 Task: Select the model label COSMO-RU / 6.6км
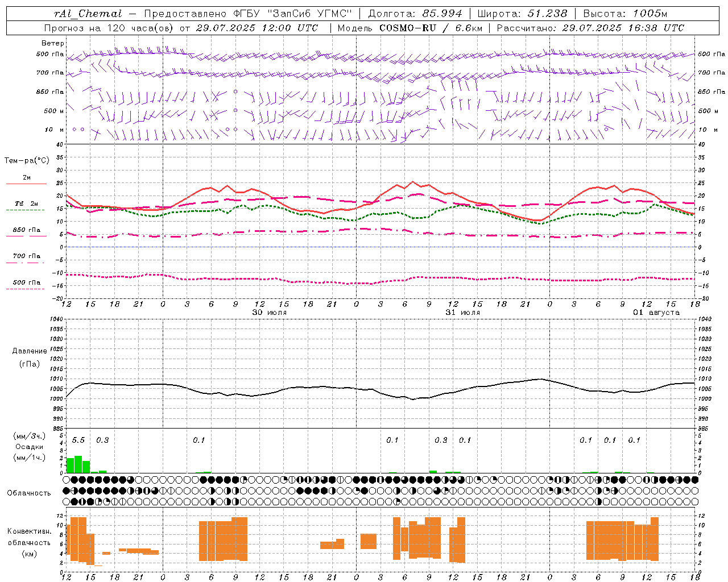click(431, 28)
